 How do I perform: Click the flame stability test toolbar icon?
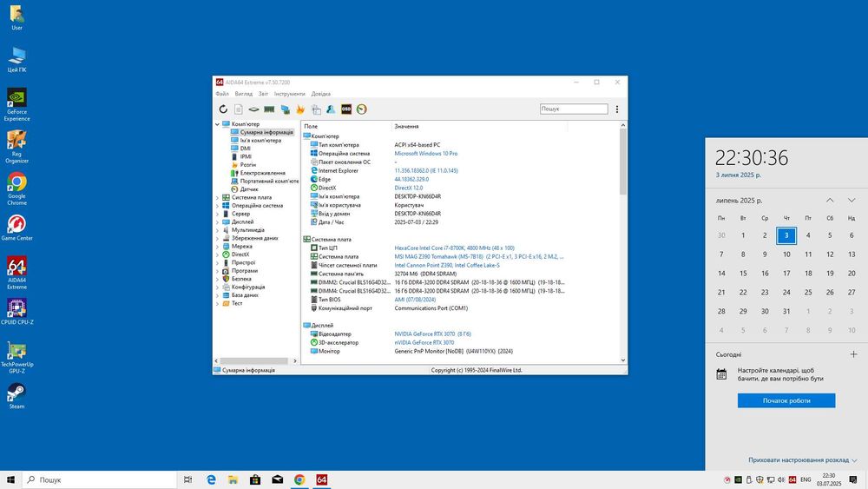(x=300, y=109)
